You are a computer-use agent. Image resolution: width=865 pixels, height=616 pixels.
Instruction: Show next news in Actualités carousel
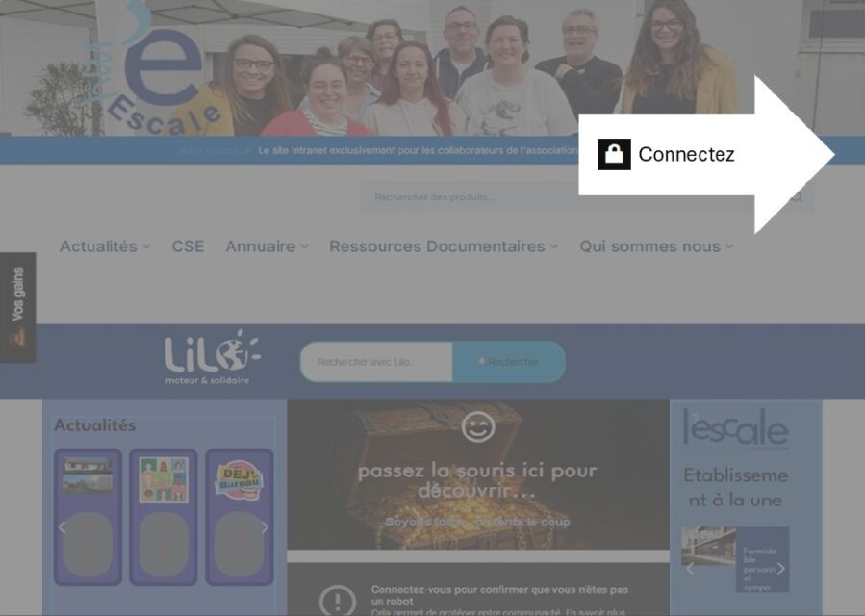[265, 527]
